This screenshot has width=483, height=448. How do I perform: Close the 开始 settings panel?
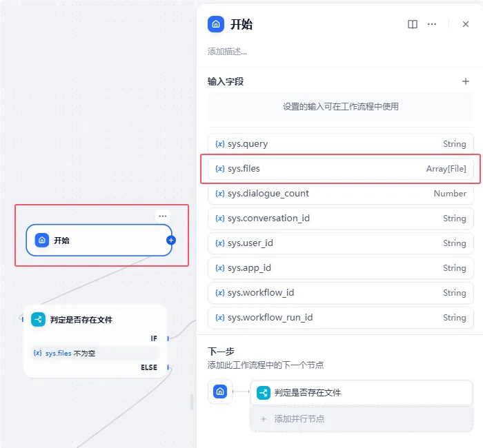coord(466,24)
